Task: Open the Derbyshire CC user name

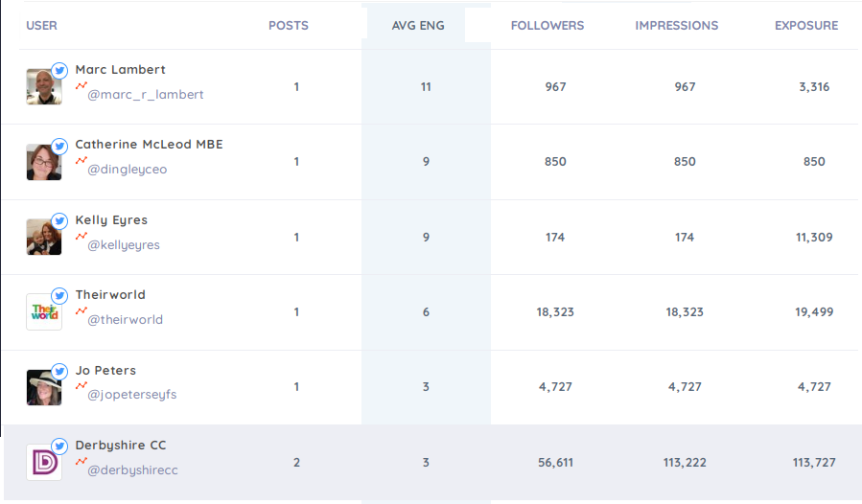Action: pyautogui.click(x=121, y=446)
